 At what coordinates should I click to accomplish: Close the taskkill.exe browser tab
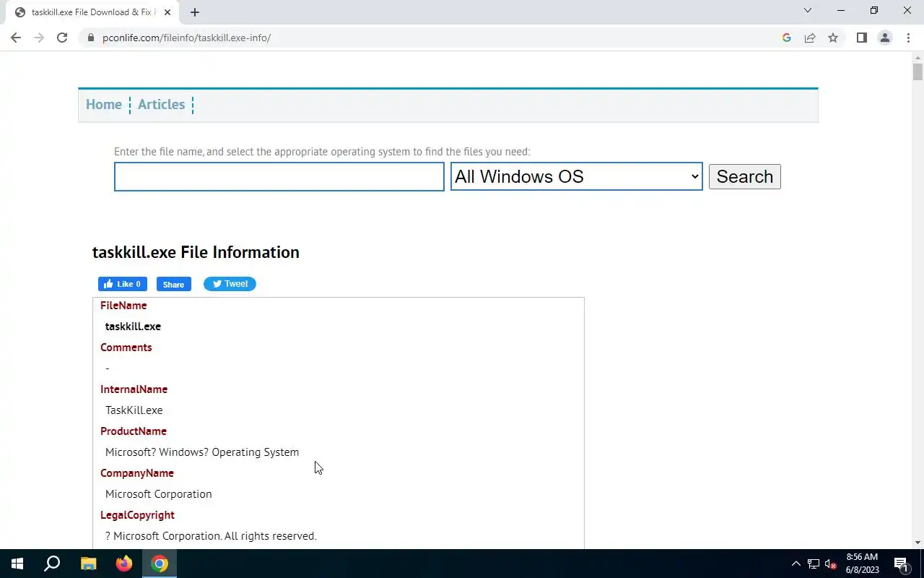point(167,12)
